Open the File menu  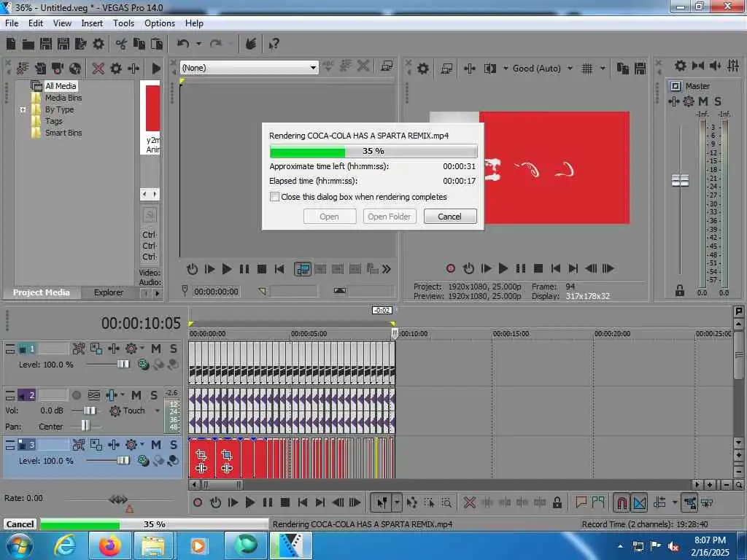[12, 23]
